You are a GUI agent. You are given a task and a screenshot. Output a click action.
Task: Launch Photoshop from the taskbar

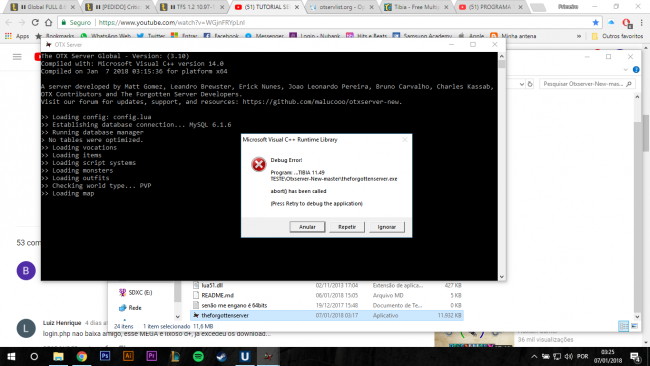105,356
